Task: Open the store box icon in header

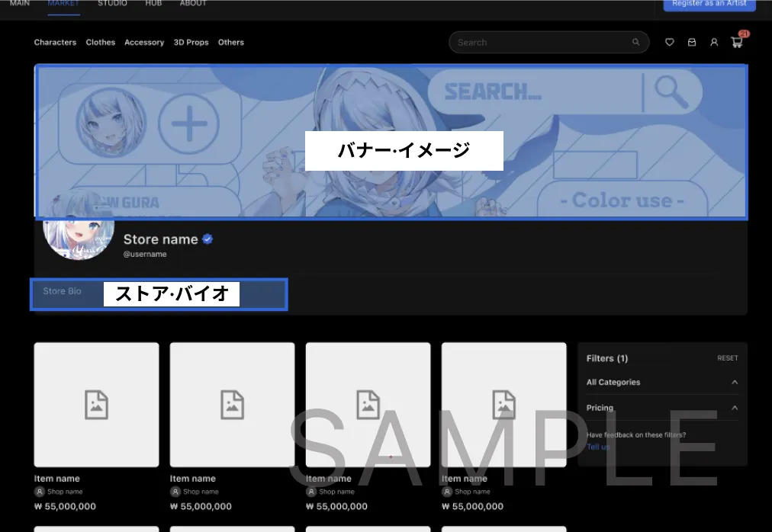Action: [692, 43]
